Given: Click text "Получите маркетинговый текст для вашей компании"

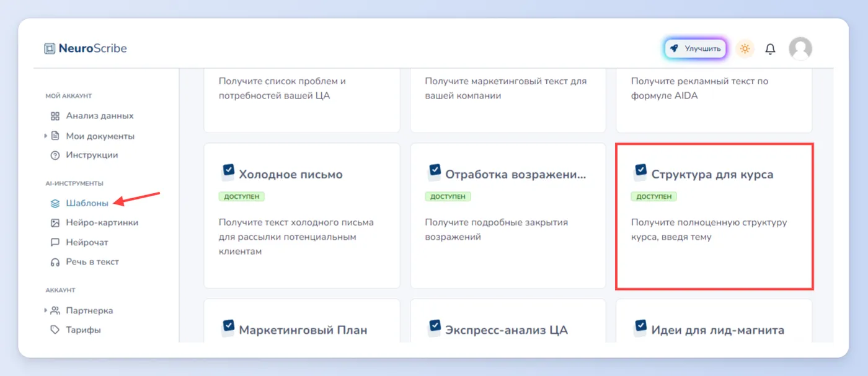Looking at the screenshot, I should 506,89.
